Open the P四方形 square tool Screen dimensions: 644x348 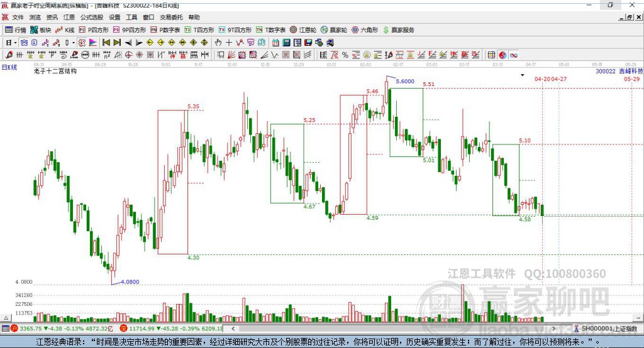pos(94,30)
